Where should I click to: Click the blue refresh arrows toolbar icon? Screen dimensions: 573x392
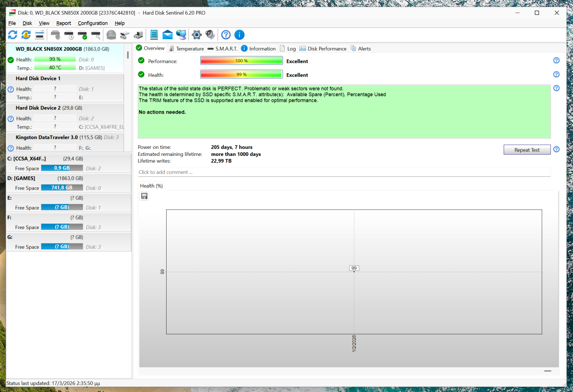pyautogui.click(x=13, y=35)
